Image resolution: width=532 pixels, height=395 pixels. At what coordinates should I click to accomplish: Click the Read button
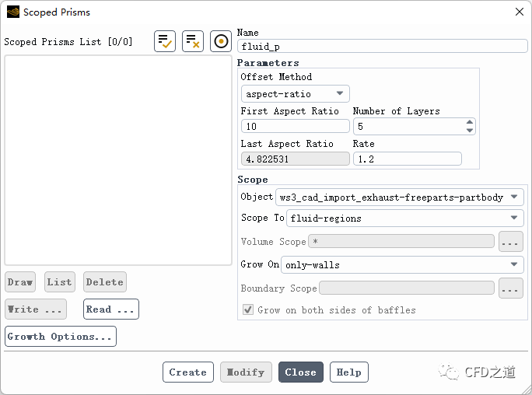point(111,309)
